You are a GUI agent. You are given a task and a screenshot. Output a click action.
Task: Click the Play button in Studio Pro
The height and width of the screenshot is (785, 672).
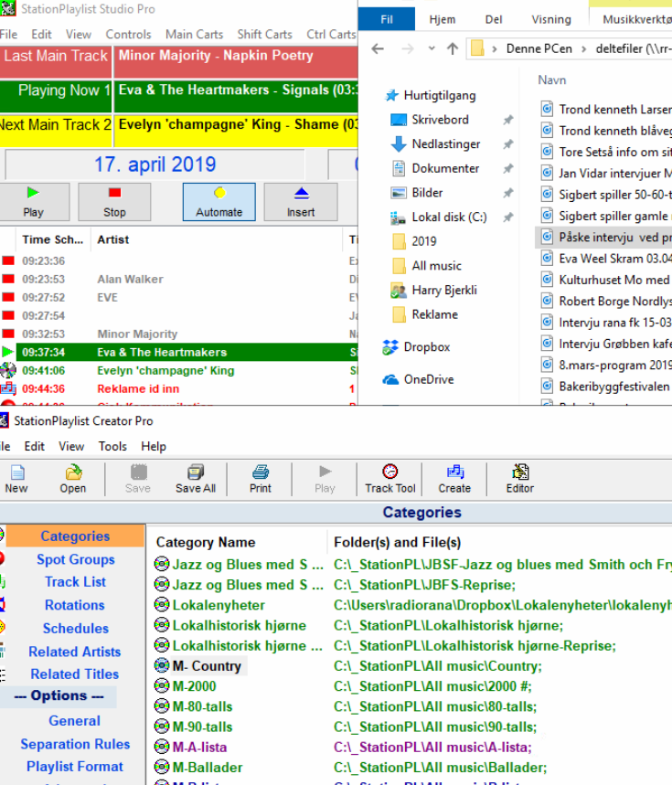(x=34, y=202)
